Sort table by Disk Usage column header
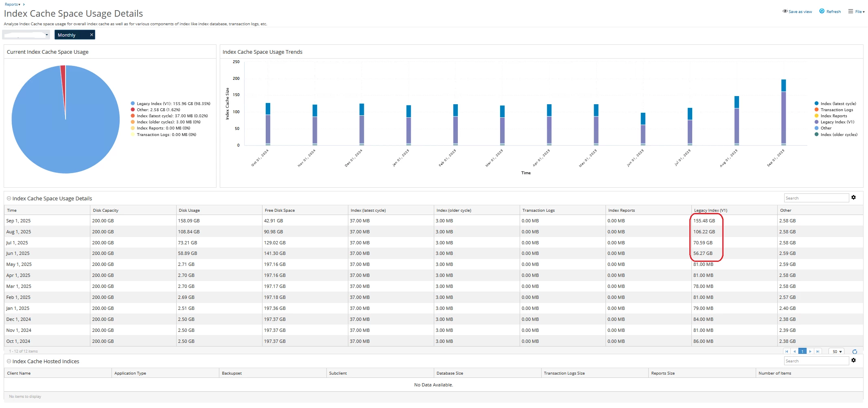This screenshot has height=408, width=868. point(189,211)
